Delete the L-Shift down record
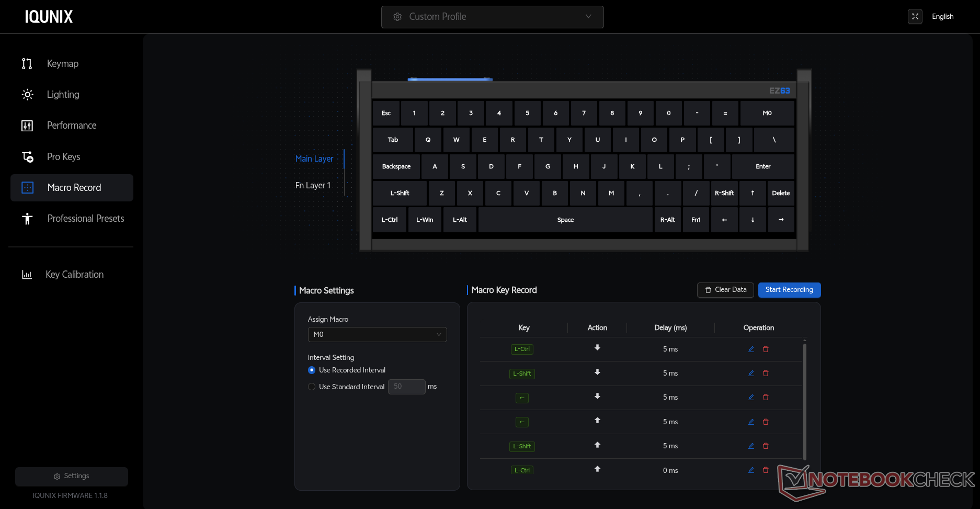Screen dimensions: 980x509 766,374
